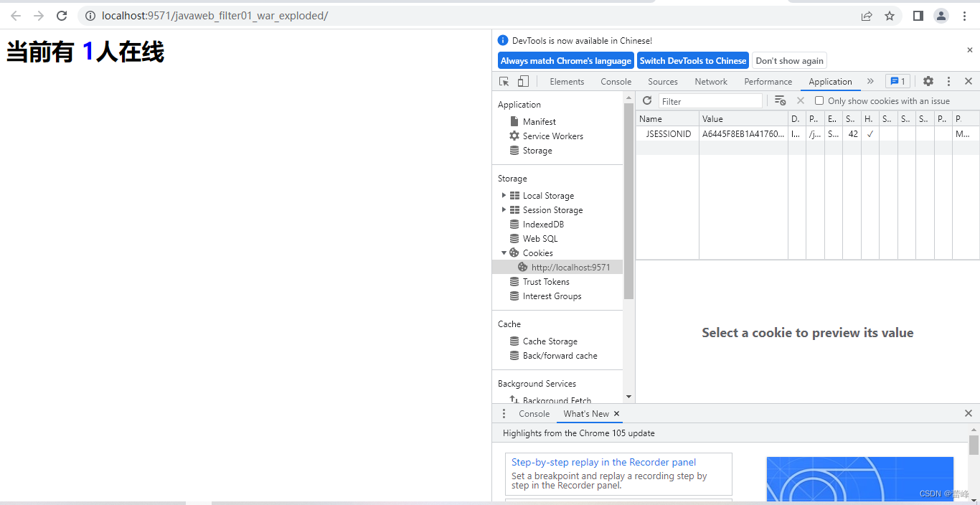Viewport: 980px width, 505px height.
Task: Expand the Session Storage tree node
Action: 504,209
